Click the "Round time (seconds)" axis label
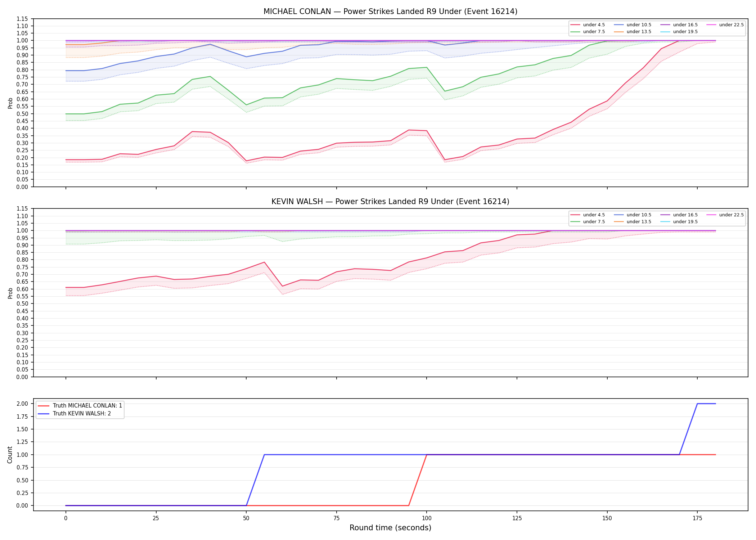The image size is (756, 540). click(390, 528)
